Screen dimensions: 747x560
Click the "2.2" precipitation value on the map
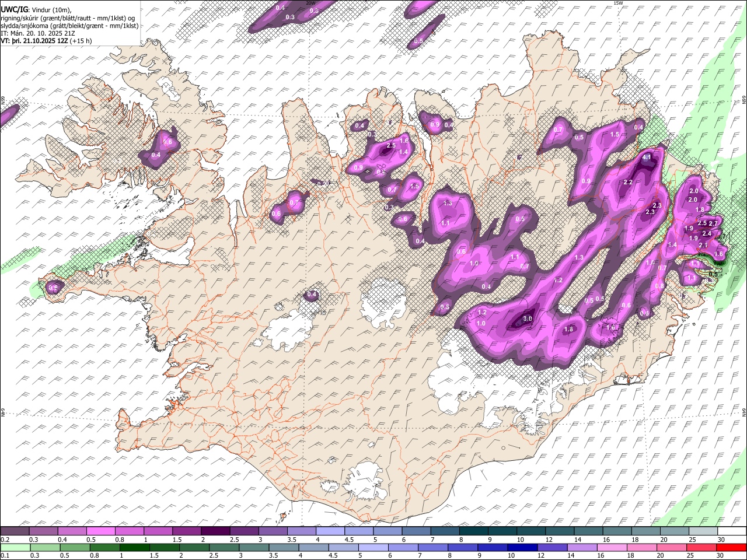coord(628,183)
